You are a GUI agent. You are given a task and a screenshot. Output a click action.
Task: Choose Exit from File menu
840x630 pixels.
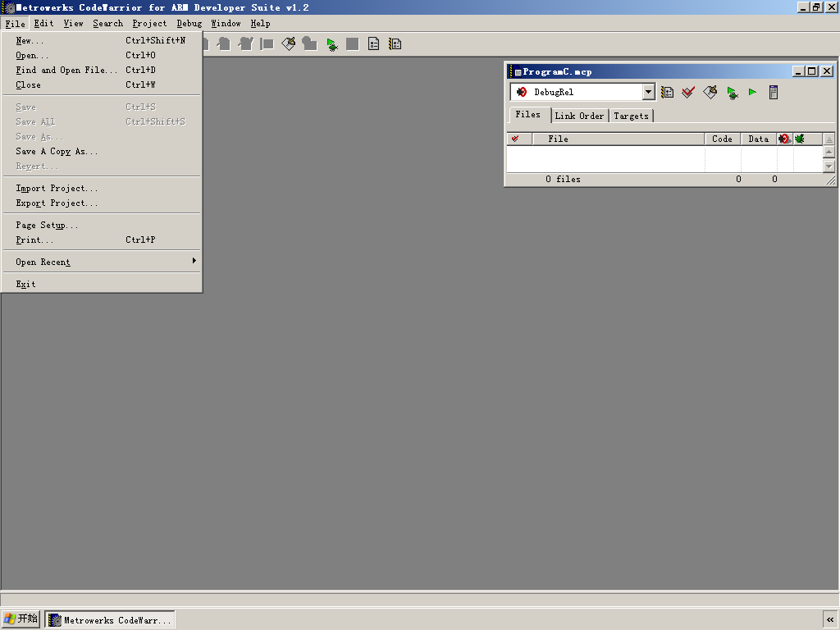102,284
